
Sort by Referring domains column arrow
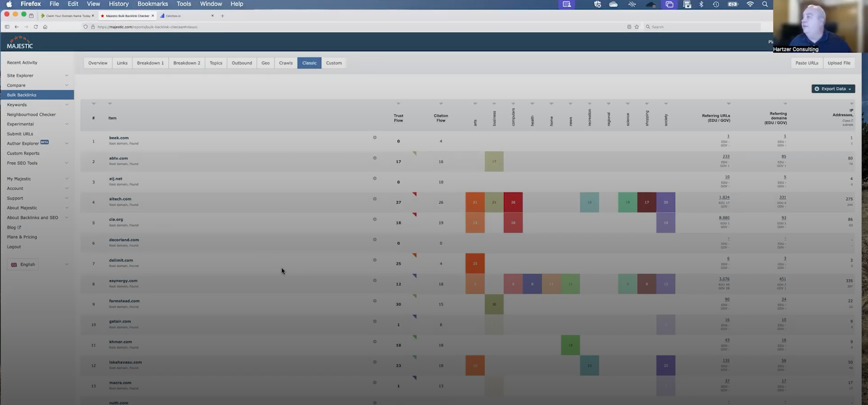point(785,104)
